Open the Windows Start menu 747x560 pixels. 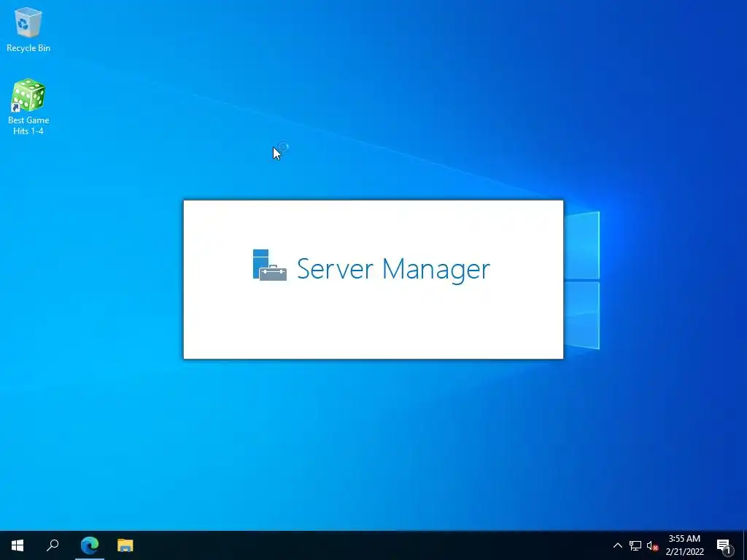point(18,545)
